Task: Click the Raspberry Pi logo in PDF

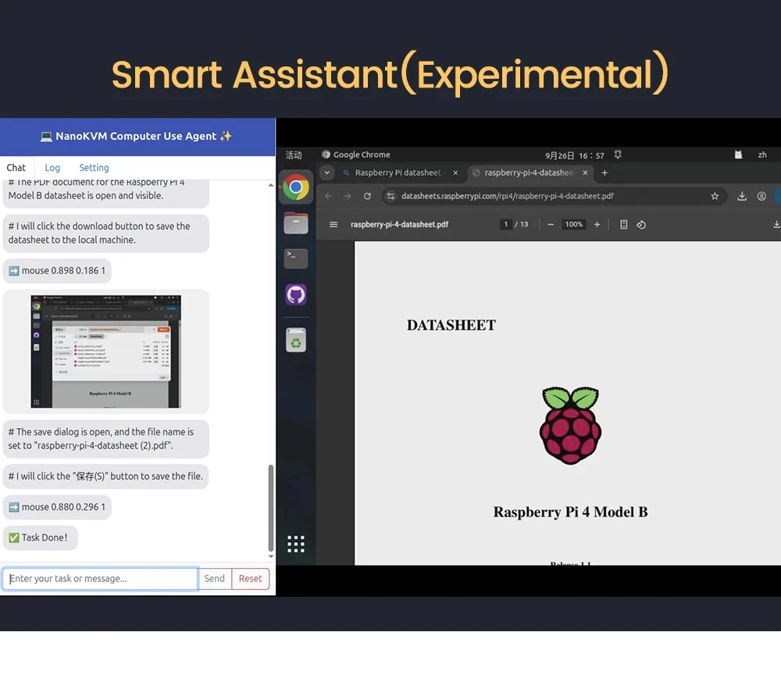Action: [571, 426]
